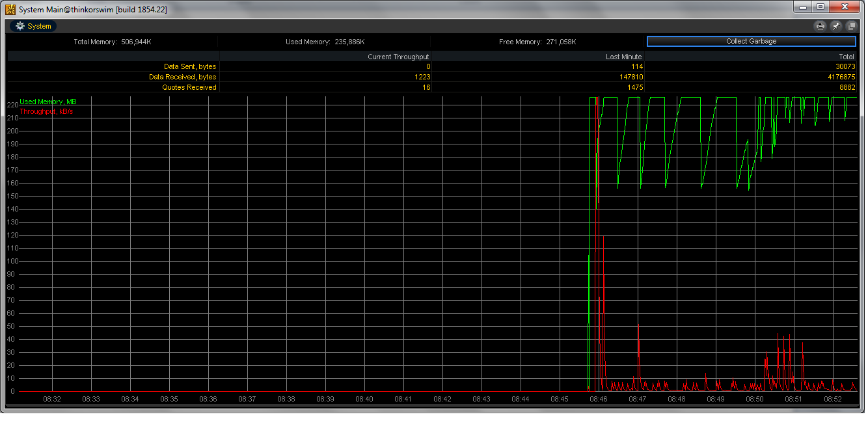Click the 08:32 time axis label
Viewport: 868px width, 436px height.
click(x=52, y=398)
